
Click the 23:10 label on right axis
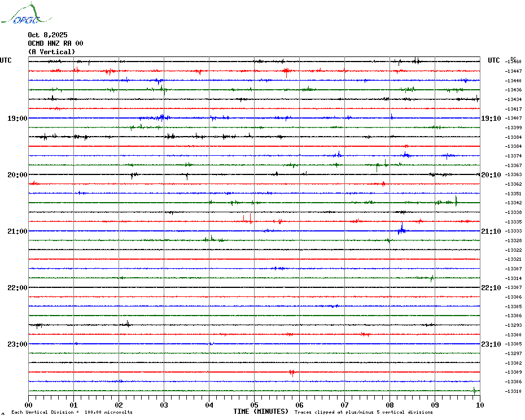click(491, 344)
